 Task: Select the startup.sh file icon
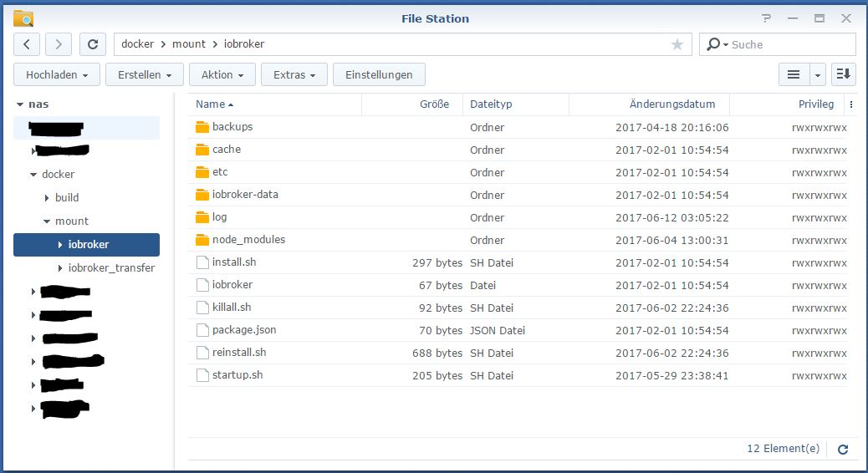tap(202, 375)
